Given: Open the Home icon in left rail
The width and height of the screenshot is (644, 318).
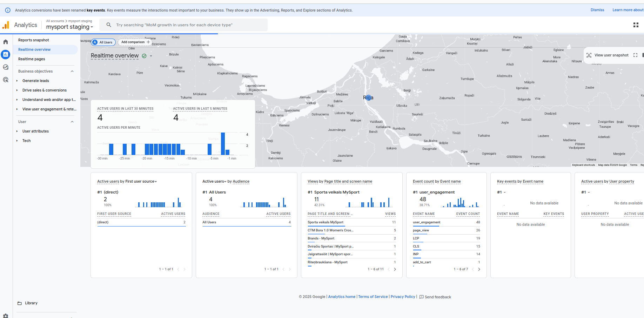Looking at the screenshot, I should click(6, 42).
